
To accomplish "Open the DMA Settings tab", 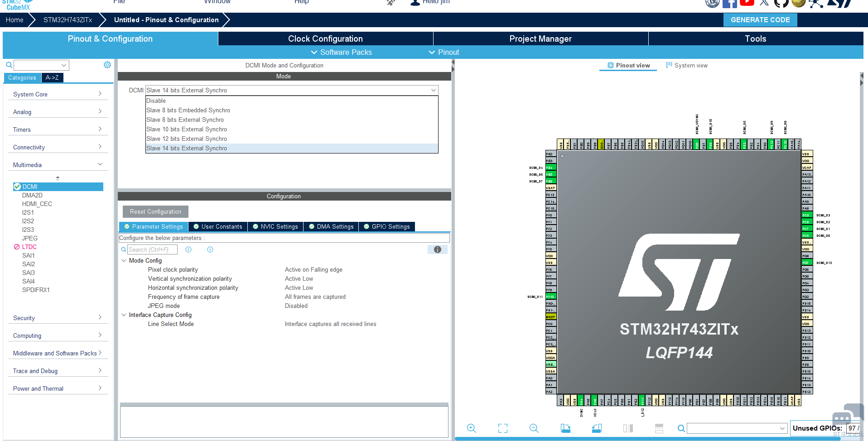I will pyautogui.click(x=331, y=226).
